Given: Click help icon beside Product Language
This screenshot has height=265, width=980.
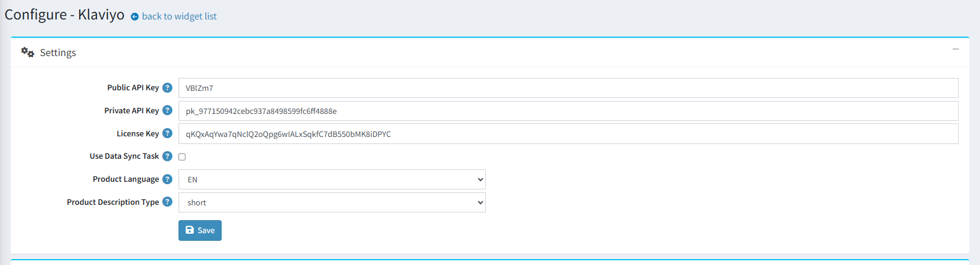Looking at the screenshot, I should point(167,179).
